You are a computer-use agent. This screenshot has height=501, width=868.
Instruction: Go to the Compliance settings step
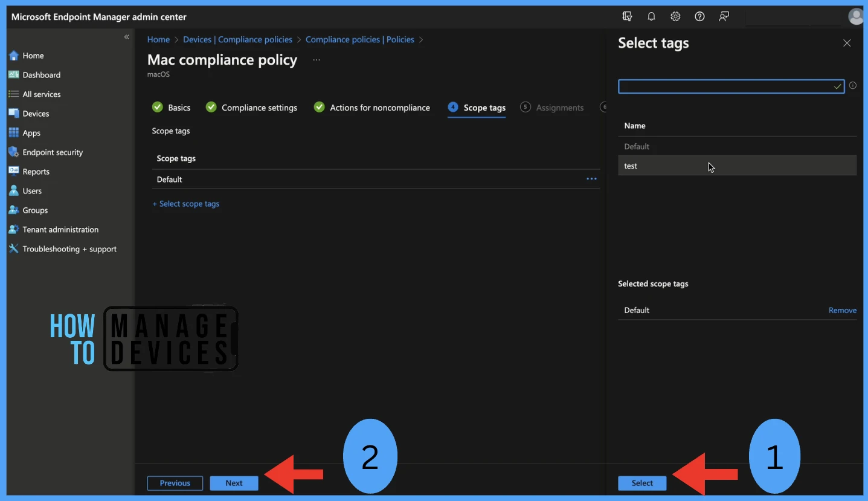(x=251, y=108)
